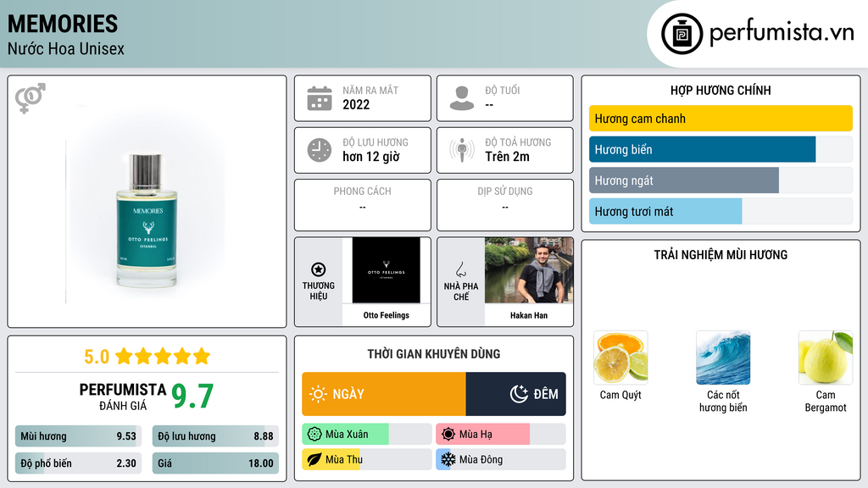
Task: Click the Thời gian khuyên dùng heading
Action: (434, 354)
